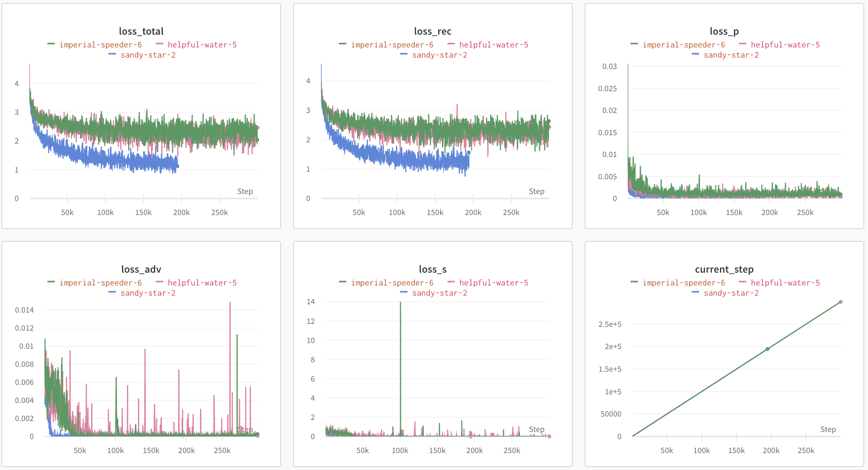
Task: Click pink swatch beside helpful-water-5 in loss_adv
Action: coord(159,282)
